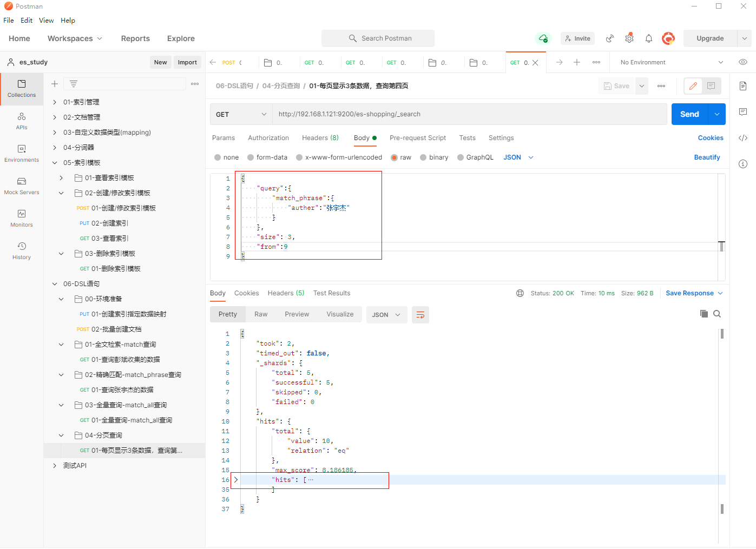Open the settings gear icon in header
756x549 pixels.
tap(629, 38)
